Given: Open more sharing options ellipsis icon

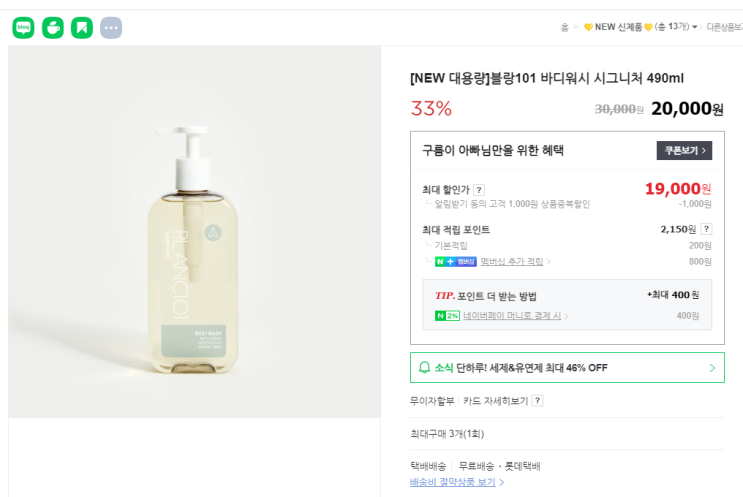Looking at the screenshot, I should pyautogui.click(x=111, y=28).
